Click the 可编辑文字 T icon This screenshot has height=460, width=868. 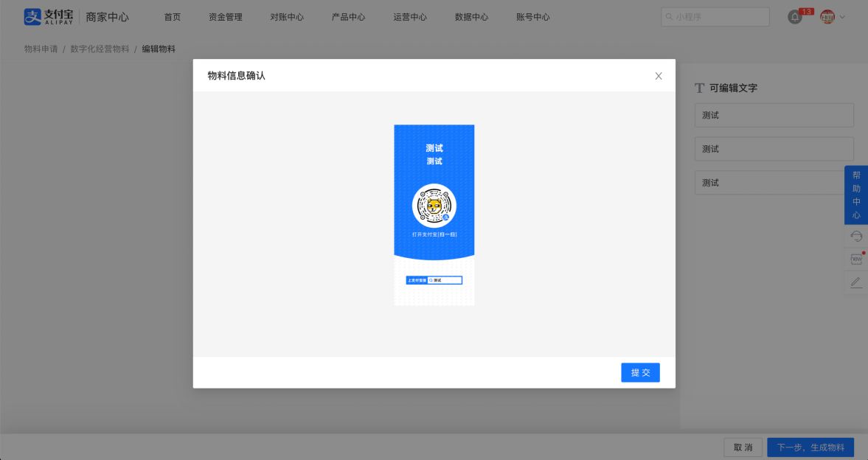699,88
